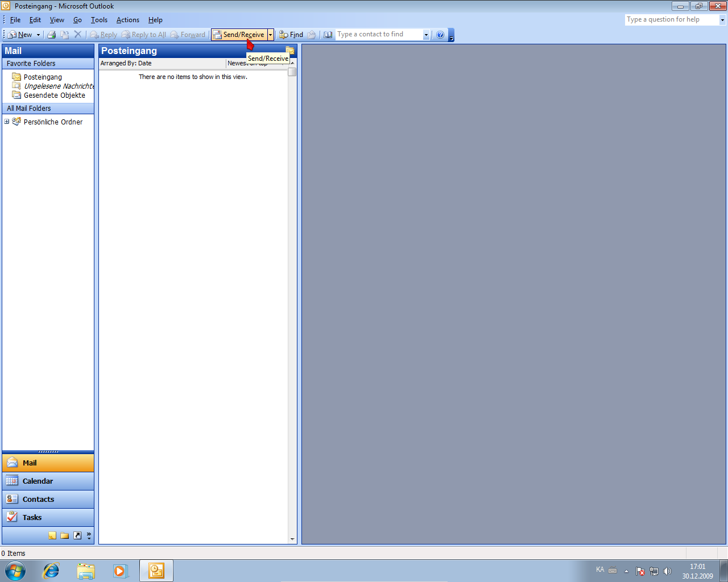Click the message list scroll down arrow
The image size is (728, 582).
coord(292,539)
